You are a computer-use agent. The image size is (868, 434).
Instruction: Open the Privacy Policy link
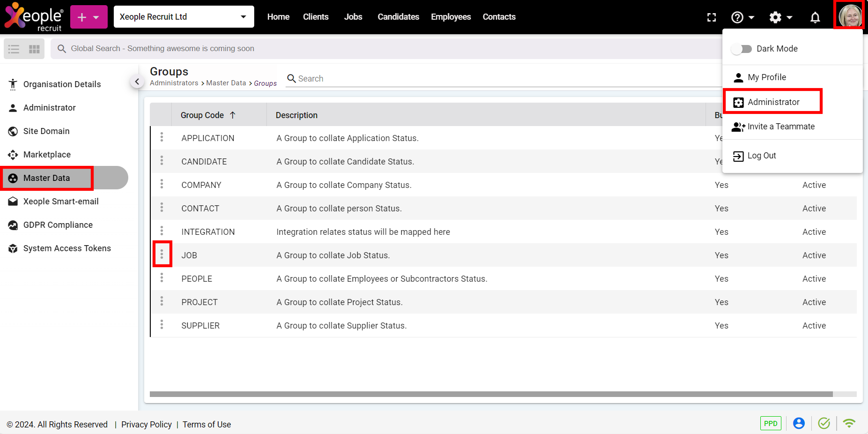pyautogui.click(x=147, y=425)
